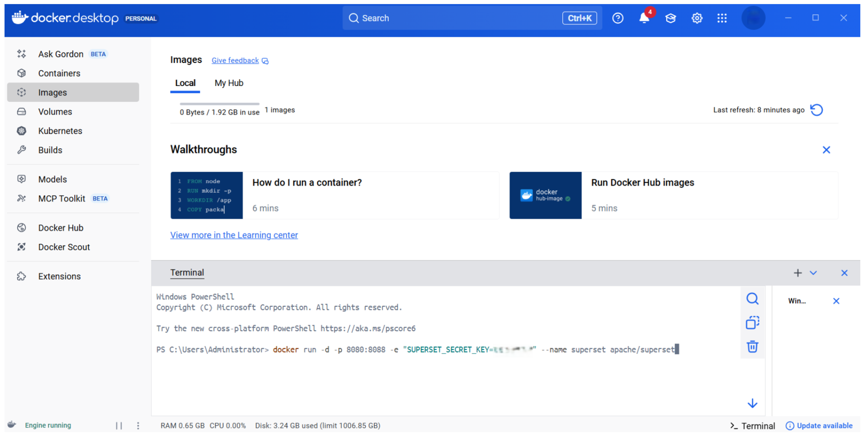Open Ask Gordon beta assistant
This screenshot has width=868, height=438.
(61, 54)
